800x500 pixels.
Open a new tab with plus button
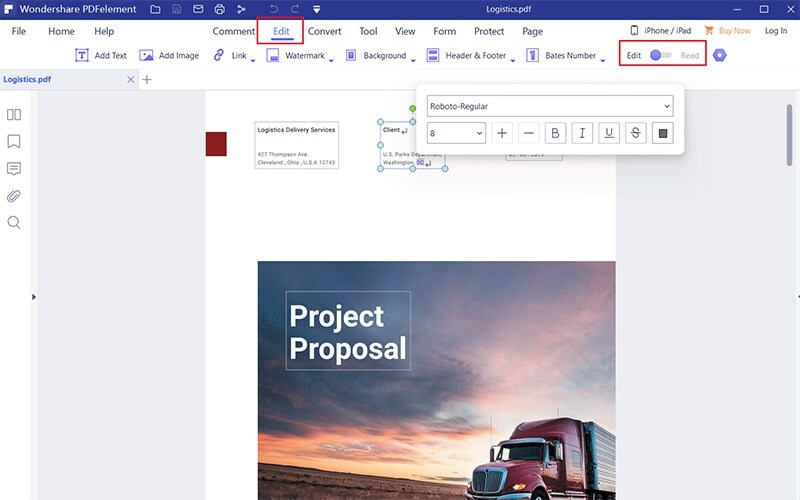147,79
